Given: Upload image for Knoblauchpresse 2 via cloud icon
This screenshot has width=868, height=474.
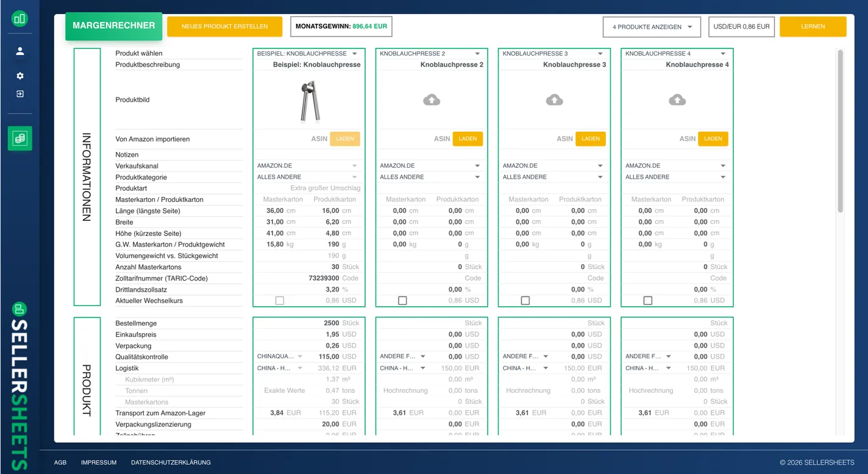Looking at the screenshot, I should coord(432,99).
